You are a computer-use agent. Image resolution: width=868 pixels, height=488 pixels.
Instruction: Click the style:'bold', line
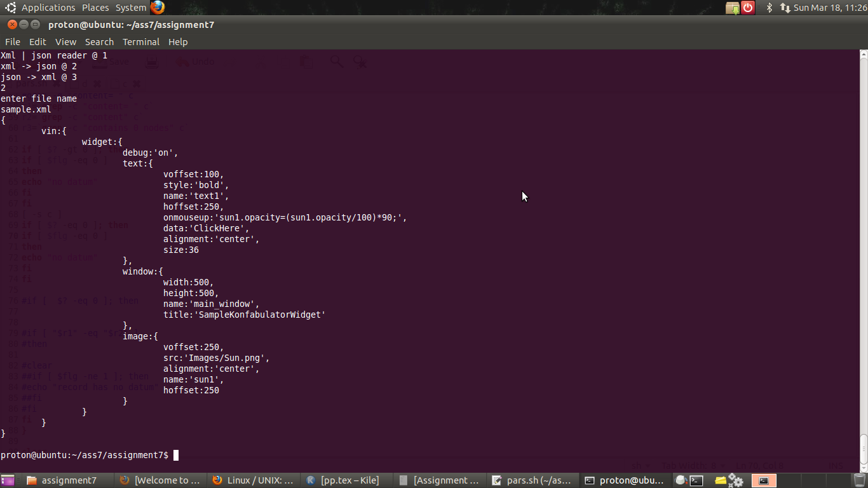(196, 185)
